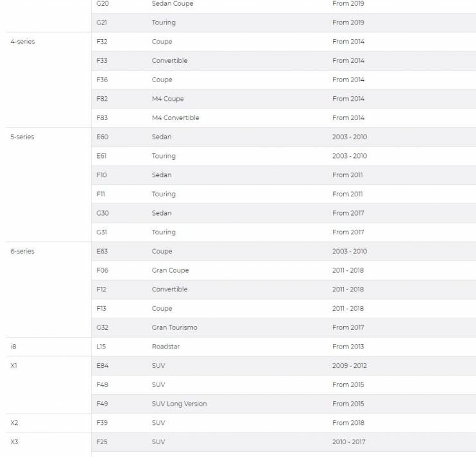Select the 5-series category cell

click(22, 137)
